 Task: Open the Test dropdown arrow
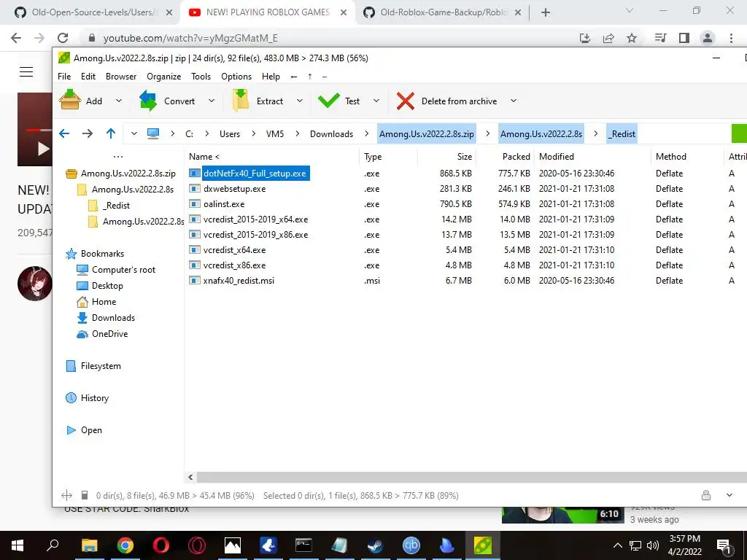376,101
